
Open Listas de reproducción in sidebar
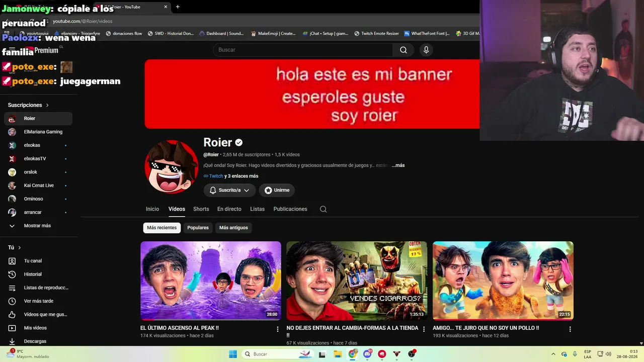click(x=38, y=288)
